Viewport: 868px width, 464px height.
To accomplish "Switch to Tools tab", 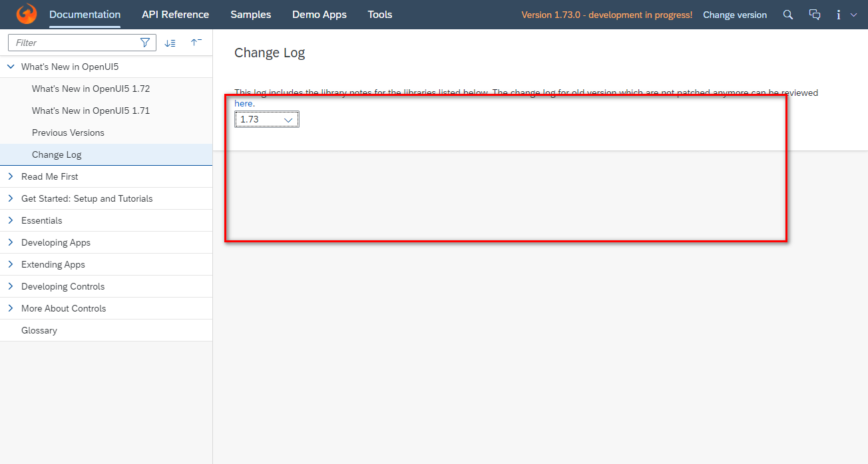I will pyautogui.click(x=380, y=15).
